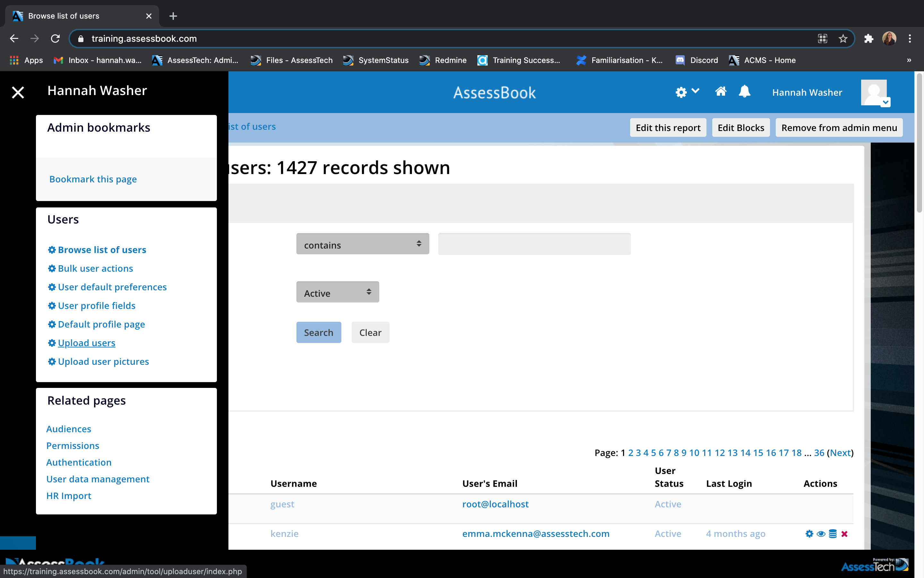Click Bookmark this page link

click(93, 179)
